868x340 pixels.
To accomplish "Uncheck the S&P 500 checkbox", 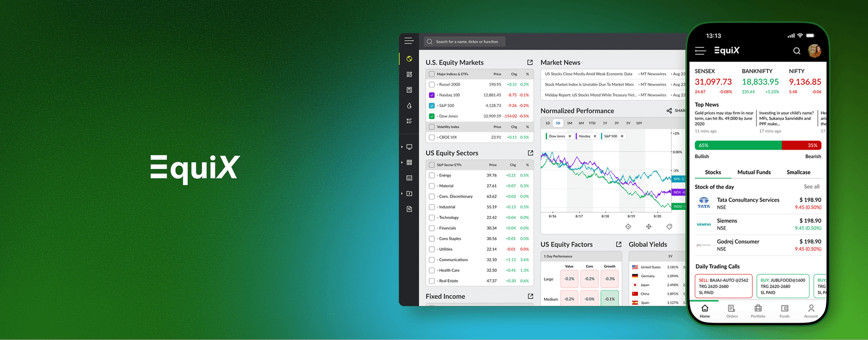I will (432, 106).
